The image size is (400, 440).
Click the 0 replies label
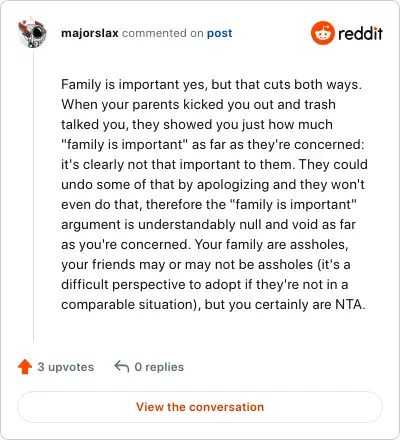[159, 367]
